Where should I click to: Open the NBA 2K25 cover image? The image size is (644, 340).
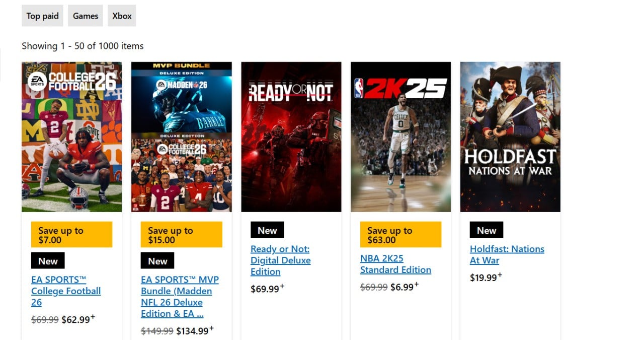401,137
